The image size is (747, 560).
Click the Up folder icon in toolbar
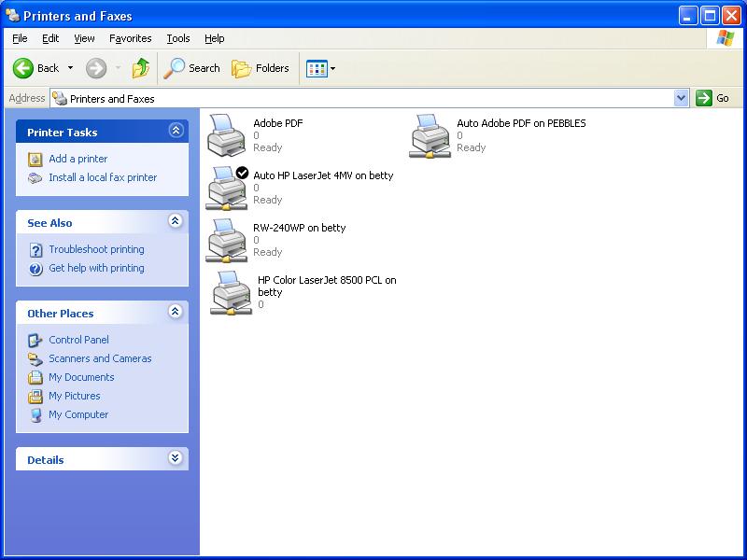141,68
